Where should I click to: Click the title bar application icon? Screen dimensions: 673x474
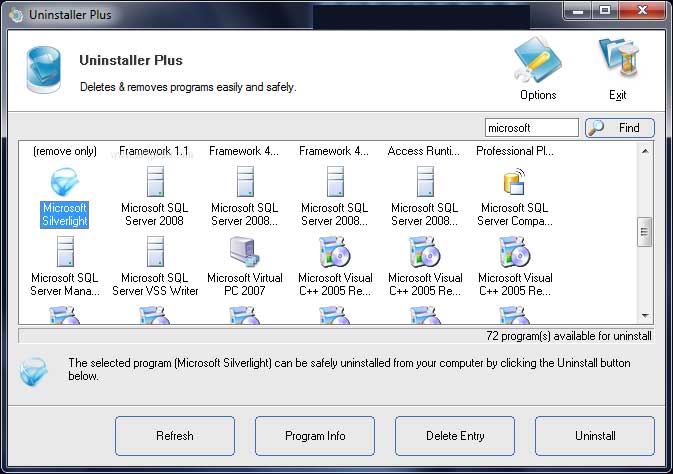click(16, 15)
